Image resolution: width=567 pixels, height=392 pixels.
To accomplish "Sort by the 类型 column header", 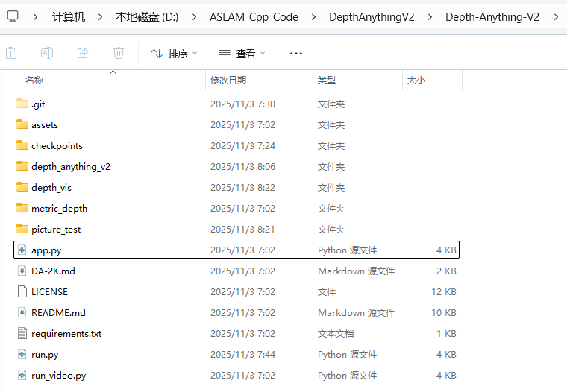I will (327, 80).
